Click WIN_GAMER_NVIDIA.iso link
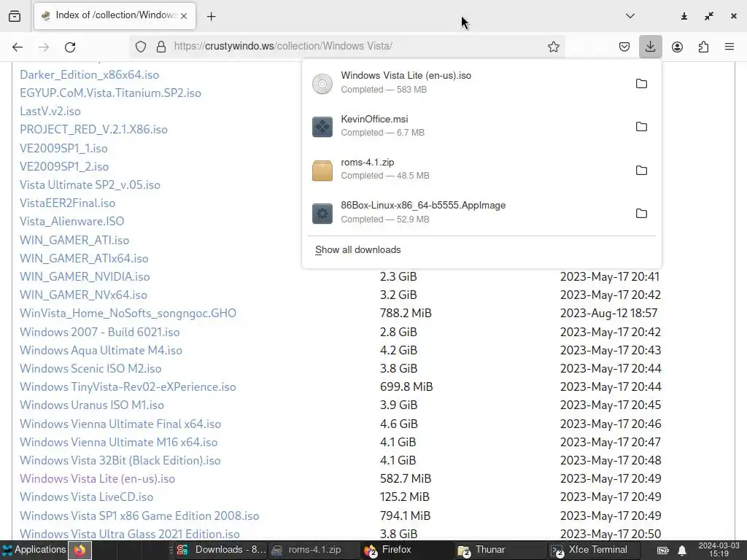747x560 pixels. (85, 276)
